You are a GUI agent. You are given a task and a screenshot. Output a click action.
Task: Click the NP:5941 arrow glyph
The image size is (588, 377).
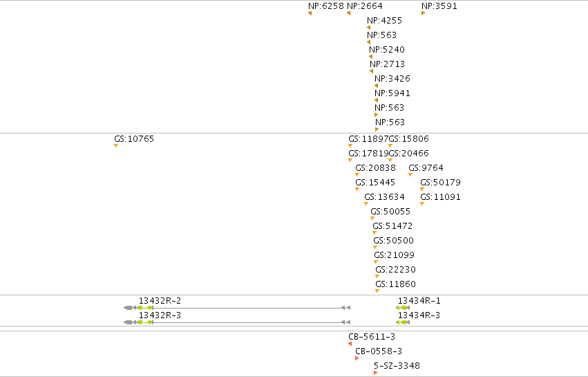click(x=376, y=100)
